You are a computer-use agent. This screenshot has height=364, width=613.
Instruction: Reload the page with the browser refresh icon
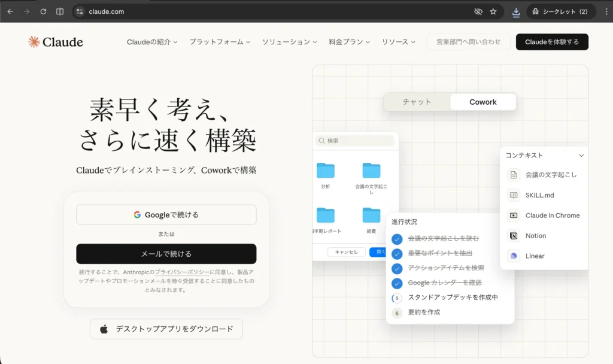coord(43,11)
